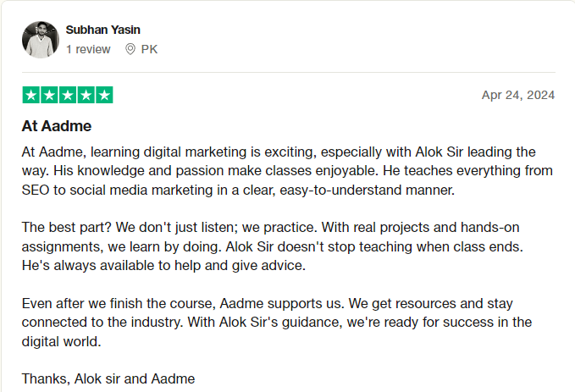Screen dimensions: 575x392
Task: Click the "Thanks, Alok sir and Aadme" line
Action: click(x=108, y=378)
